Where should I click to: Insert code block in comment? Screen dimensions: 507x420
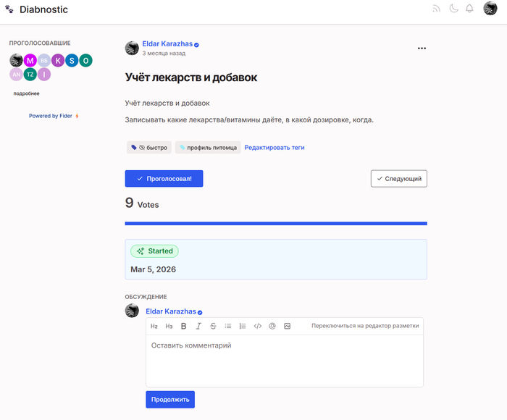pyautogui.click(x=258, y=326)
